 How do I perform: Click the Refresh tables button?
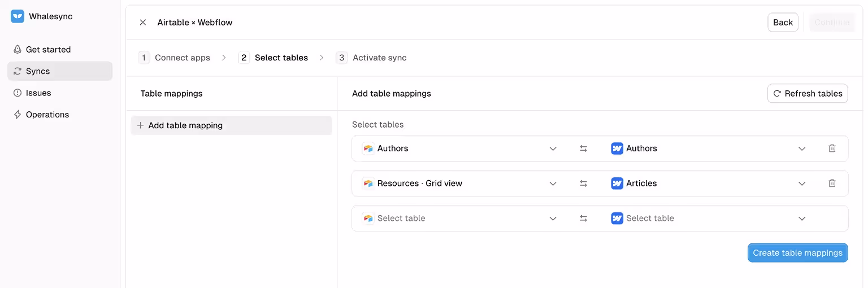tap(808, 94)
